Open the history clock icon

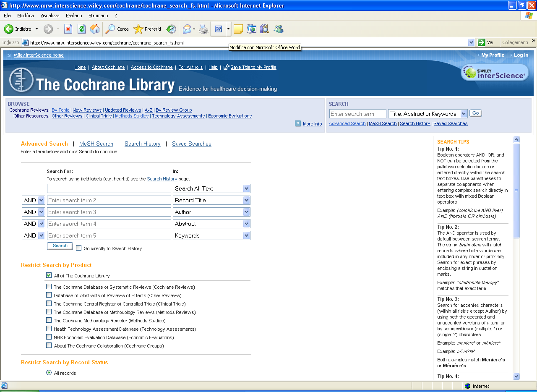point(171,29)
